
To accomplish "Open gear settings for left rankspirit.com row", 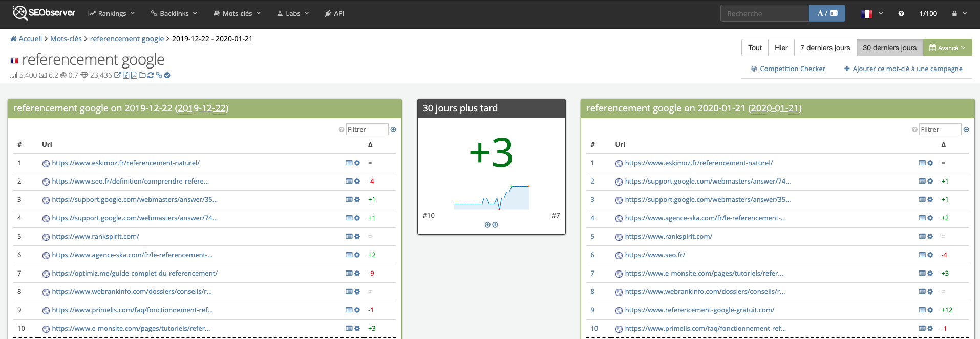I will (x=357, y=236).
